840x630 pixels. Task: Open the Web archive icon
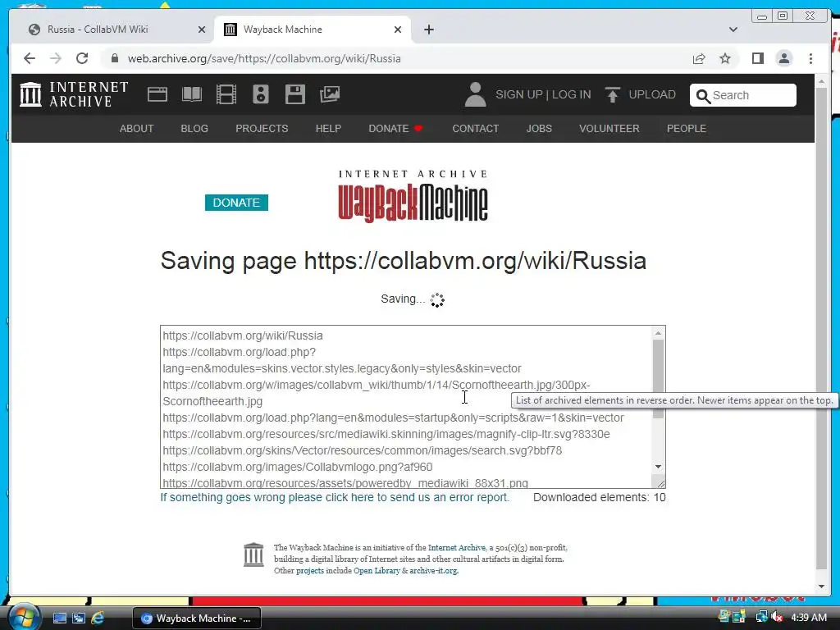pyautogui.click(x=157, y=94)
